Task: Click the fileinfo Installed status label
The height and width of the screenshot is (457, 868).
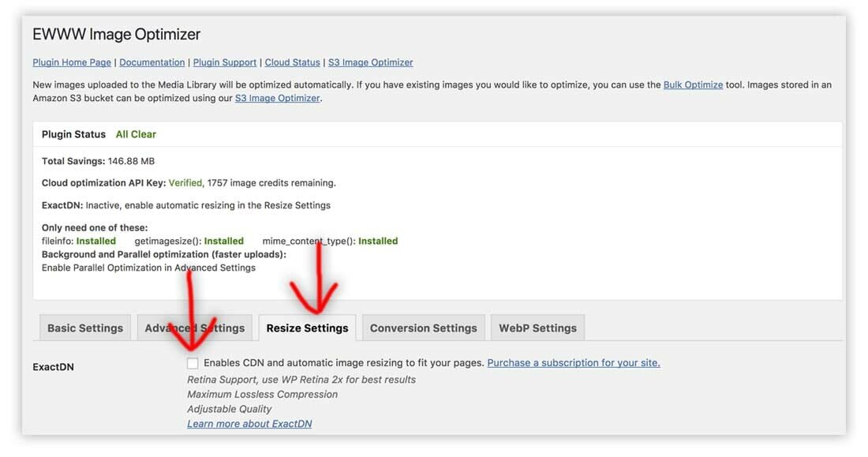Action: pyautogui.click(x=95, y=241)
